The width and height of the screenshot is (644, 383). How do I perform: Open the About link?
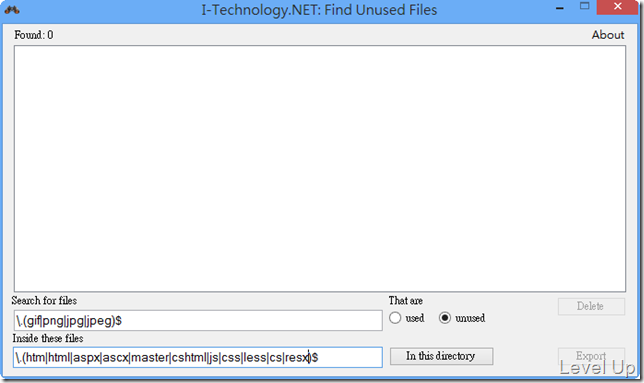click(x=608, y=35)
